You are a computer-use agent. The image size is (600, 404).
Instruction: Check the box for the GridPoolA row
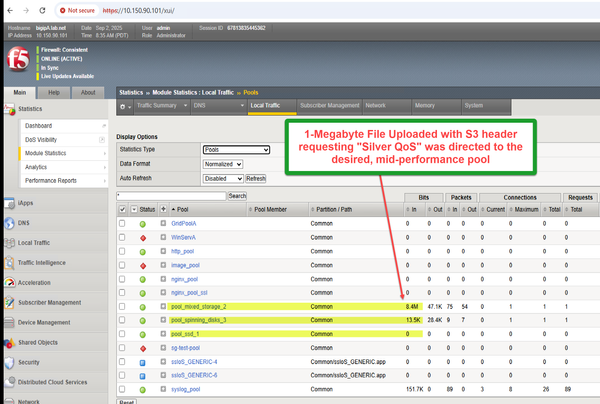[x=123, y=223]
